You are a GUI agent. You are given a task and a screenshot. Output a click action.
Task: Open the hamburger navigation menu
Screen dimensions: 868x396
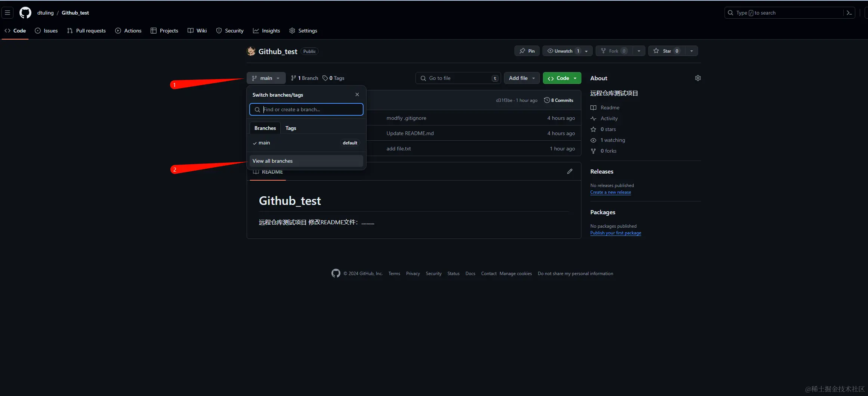click(x=7, y=13)
